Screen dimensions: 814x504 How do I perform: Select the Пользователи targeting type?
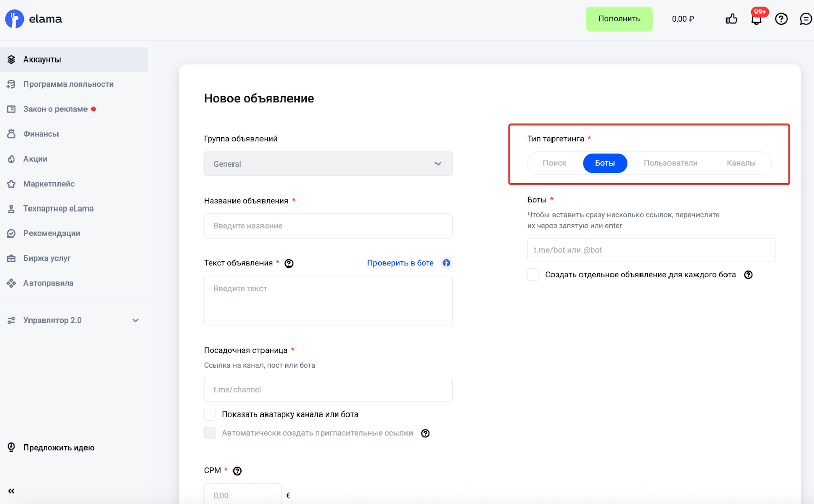670,163
